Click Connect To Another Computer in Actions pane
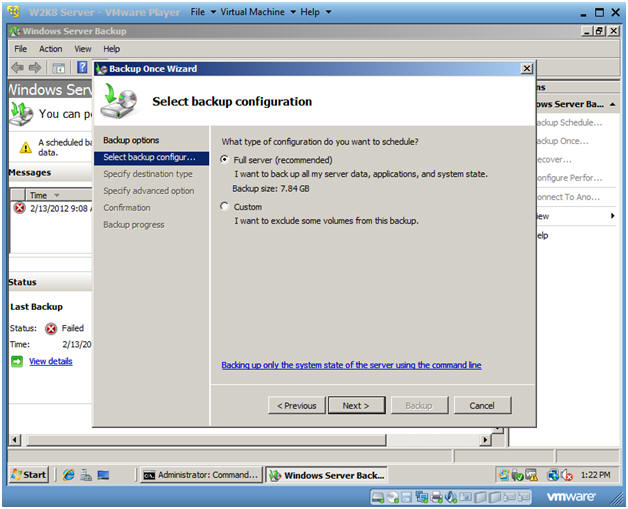 pos(568,197)
